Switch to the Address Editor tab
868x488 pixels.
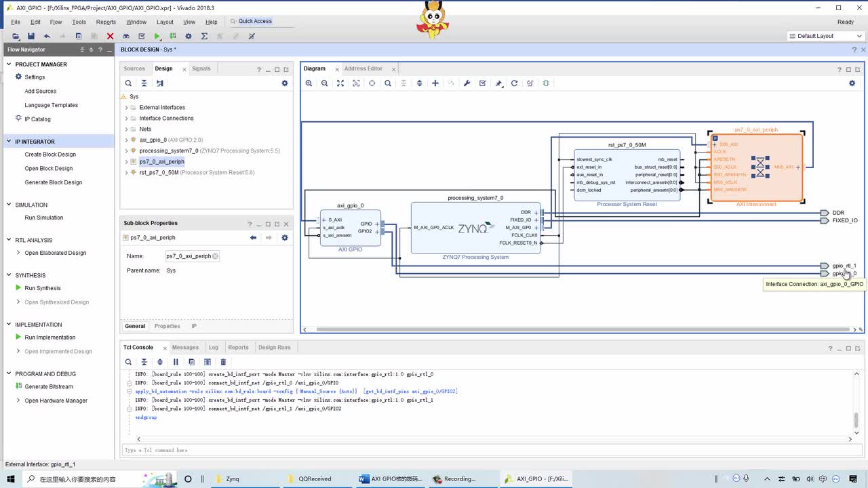363,68
